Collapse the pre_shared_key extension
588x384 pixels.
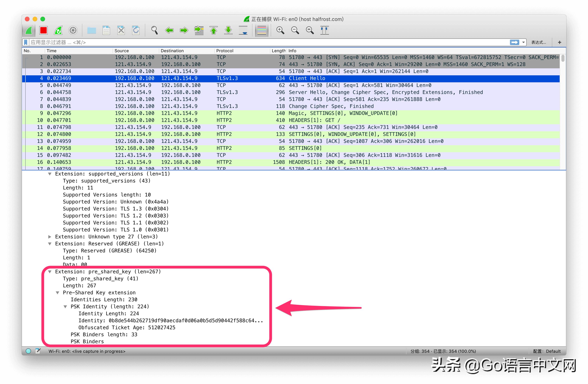pyautogui.click(x=50, y=272)
